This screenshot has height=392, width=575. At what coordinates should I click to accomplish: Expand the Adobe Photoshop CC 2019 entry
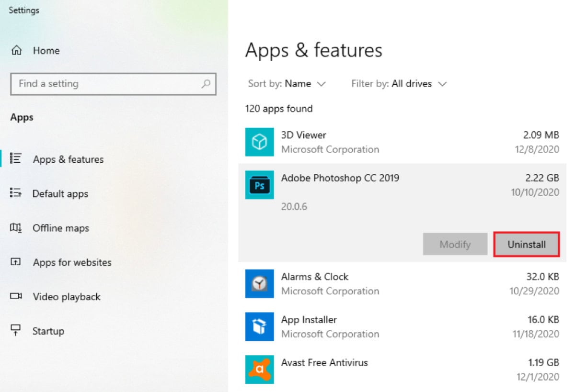pyautogui.click(x=340, y=178)
